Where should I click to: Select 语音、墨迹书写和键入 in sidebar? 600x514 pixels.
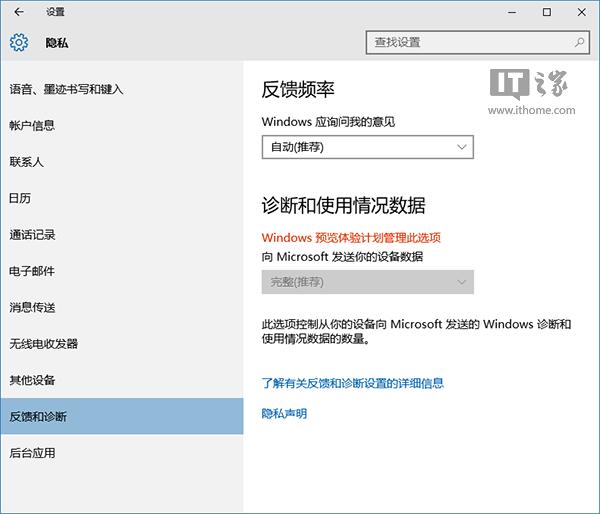66,89
